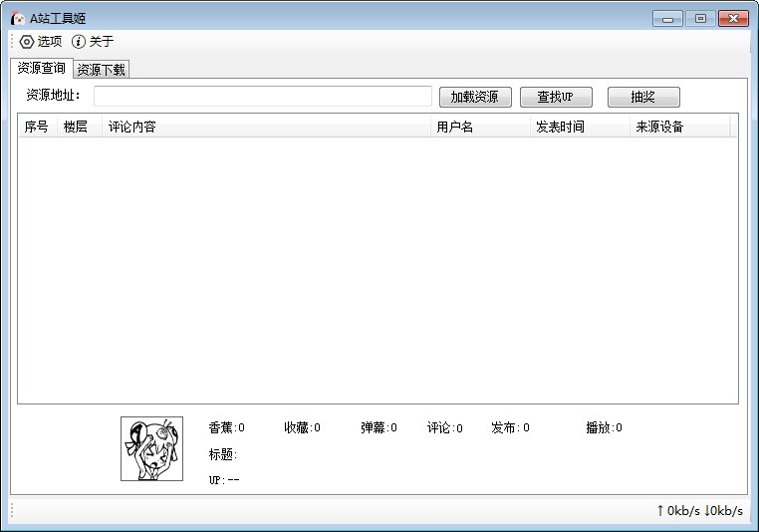The height and width of the screenshot is (532, 759).
Task: Click the 评论:0 counter text
Action: click(444, 427)
